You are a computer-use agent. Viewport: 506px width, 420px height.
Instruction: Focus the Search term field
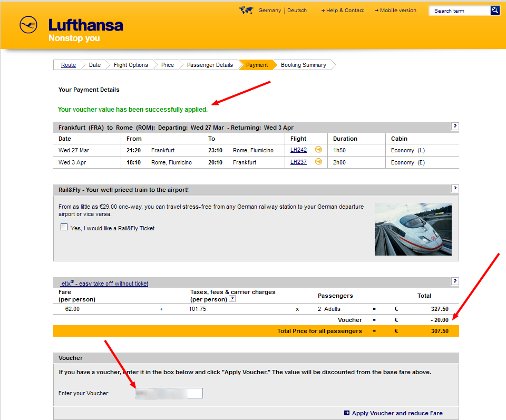click(460, 11)
